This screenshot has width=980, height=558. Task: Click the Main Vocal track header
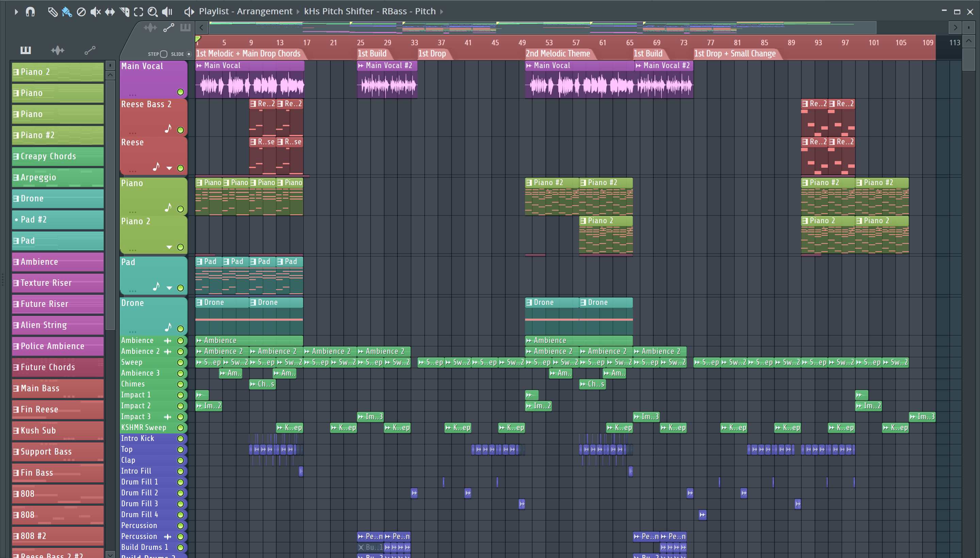click(x=153, y=79)
